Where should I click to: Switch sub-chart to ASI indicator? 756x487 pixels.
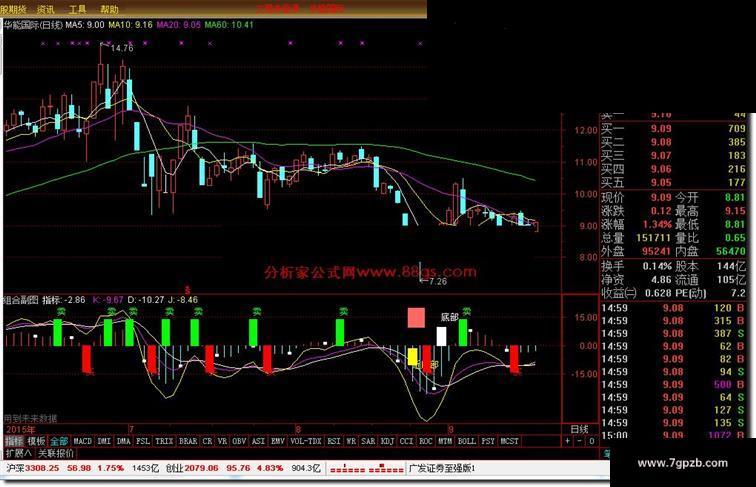point(258,441)
